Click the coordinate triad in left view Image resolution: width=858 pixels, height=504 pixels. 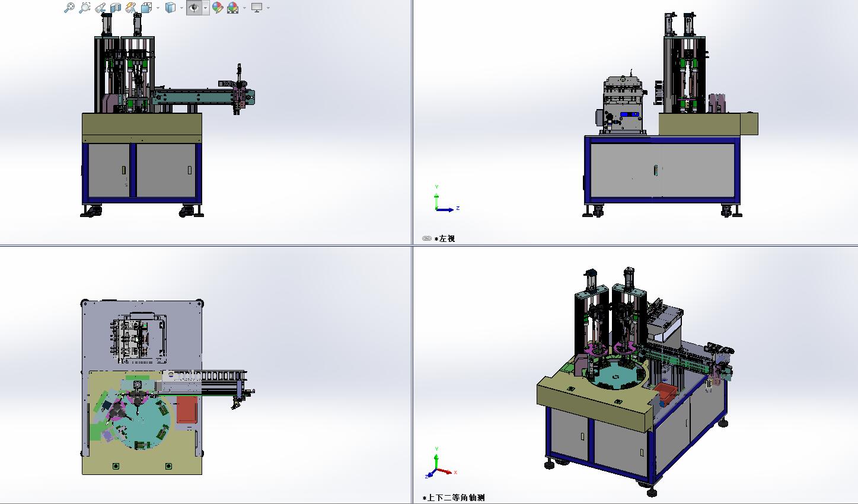(446, 199)
